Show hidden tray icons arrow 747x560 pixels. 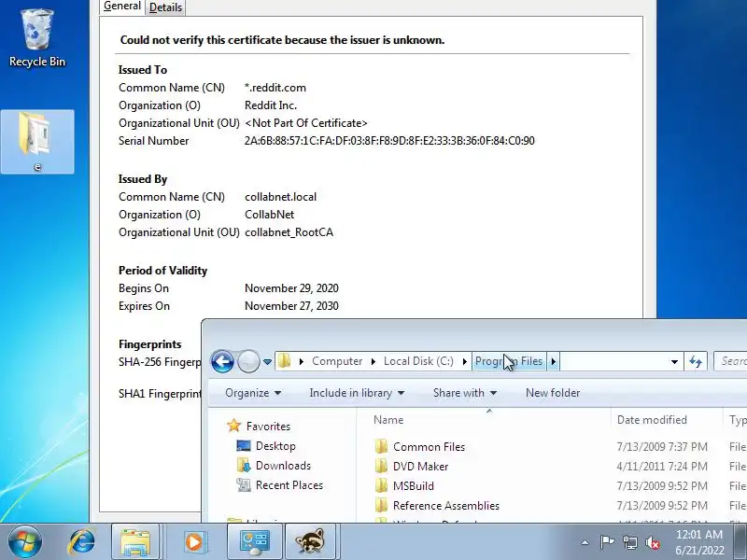[585, 542]
